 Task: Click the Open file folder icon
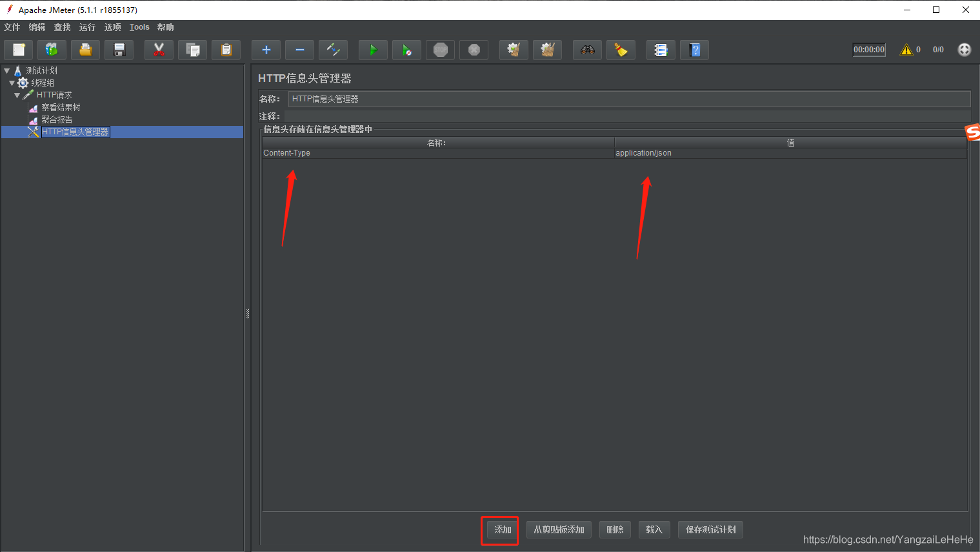85,50
